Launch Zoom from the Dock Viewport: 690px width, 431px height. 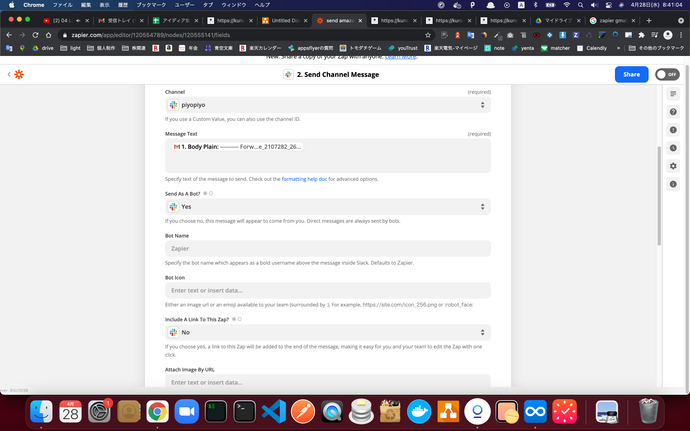coord(187,412)
